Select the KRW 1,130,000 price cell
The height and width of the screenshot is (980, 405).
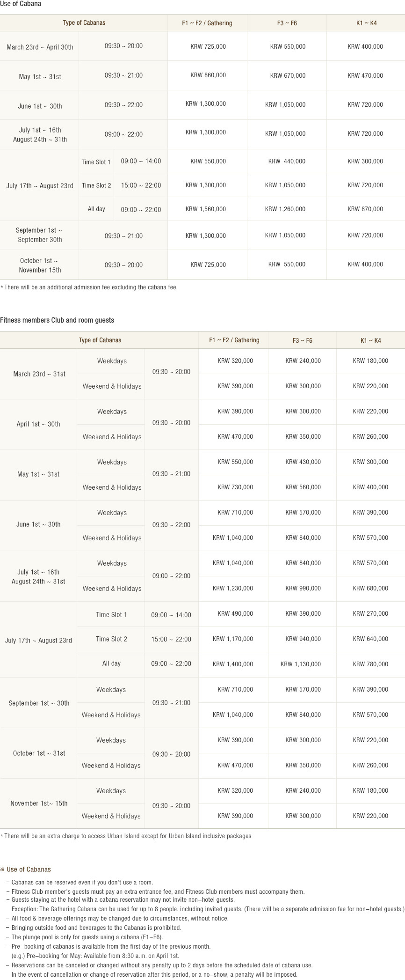pyautogui.click(x=301, y=664)
